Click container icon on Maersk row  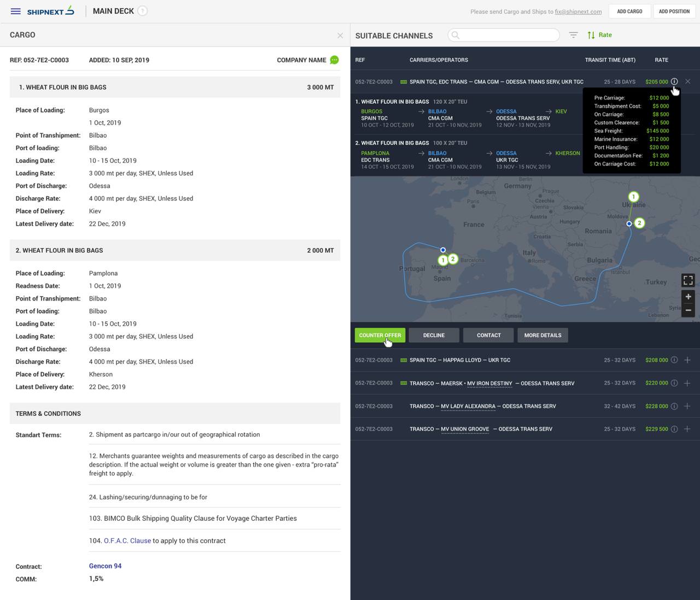[x=404, y=384]
